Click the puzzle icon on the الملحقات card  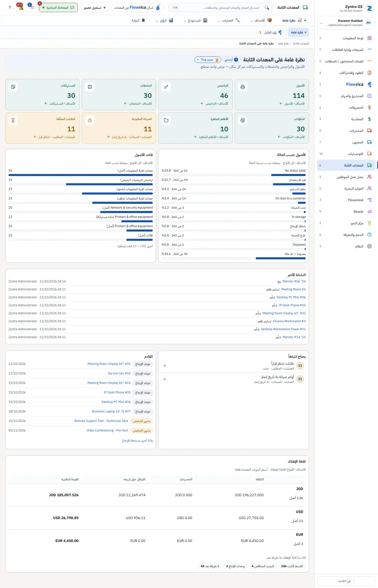[90, 87]
